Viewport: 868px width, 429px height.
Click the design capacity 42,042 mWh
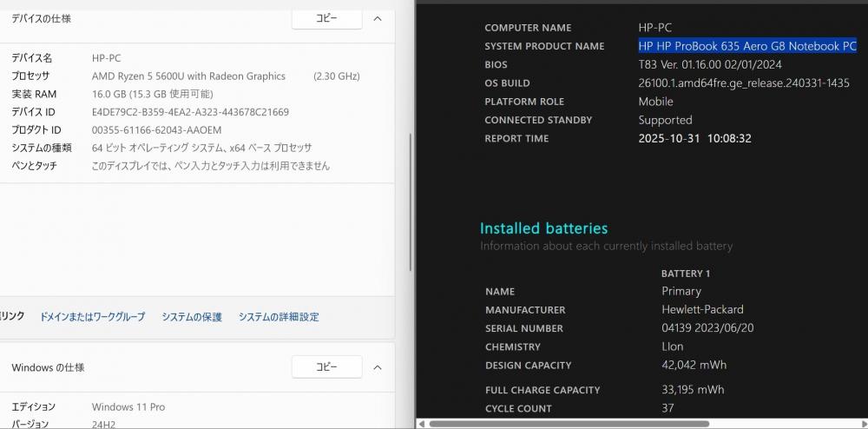[694, 365]
